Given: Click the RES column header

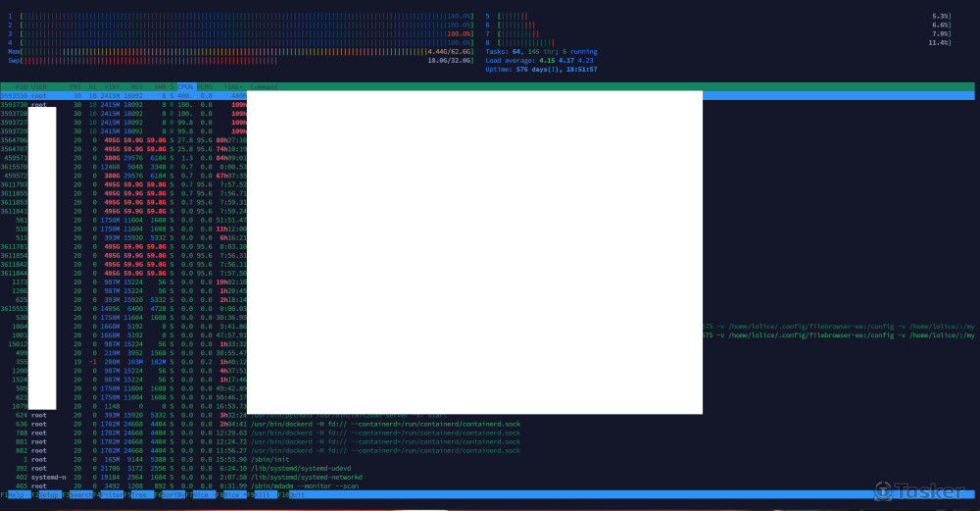Looking at the screenshot, I should tap(135, 86).
